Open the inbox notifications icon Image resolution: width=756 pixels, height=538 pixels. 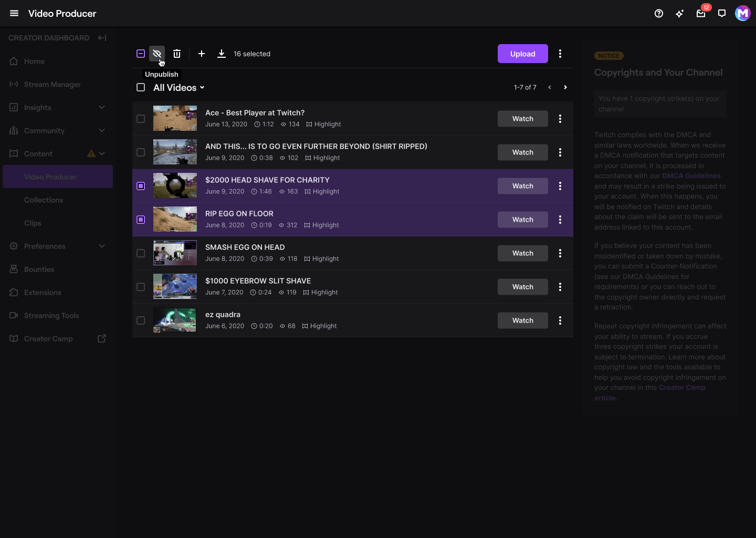[x=701, y=14]
